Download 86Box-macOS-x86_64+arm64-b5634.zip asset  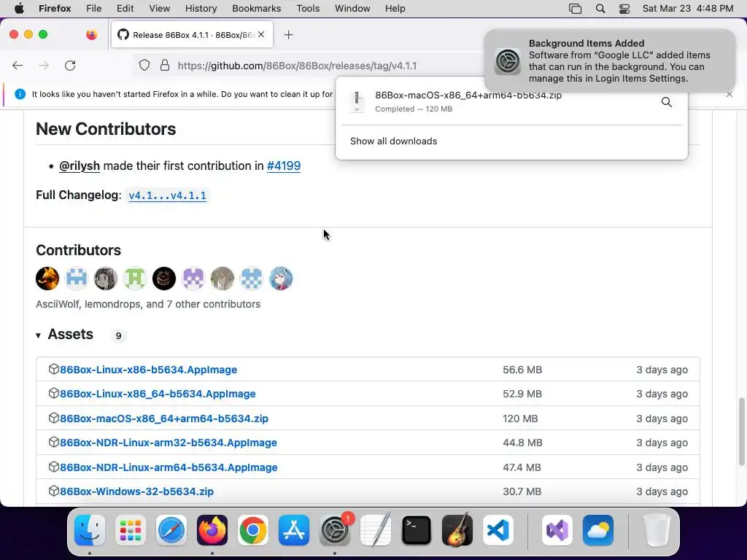coord(164,419)
